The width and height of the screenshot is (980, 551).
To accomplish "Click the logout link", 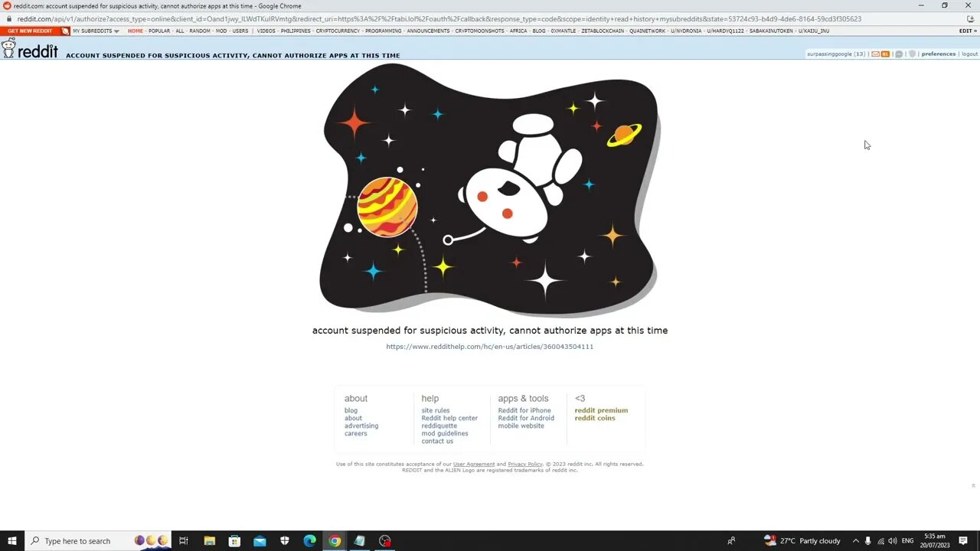I will pyautogui.click(x=970, y=54).
